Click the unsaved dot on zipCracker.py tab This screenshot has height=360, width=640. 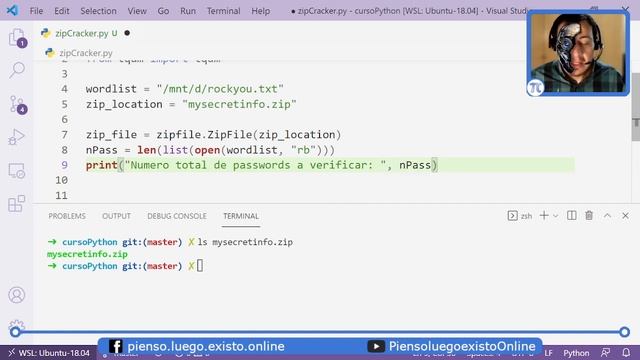127,33
